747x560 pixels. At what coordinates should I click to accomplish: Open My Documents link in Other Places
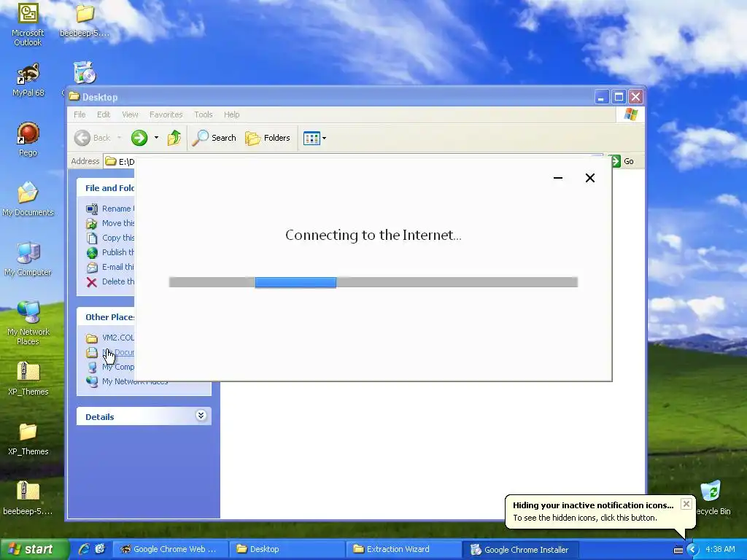coord(111,352)
